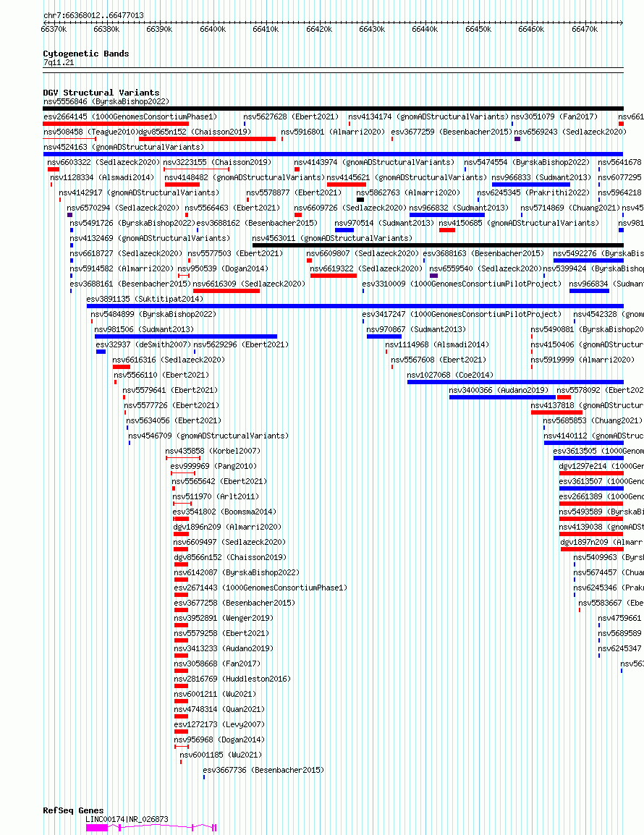Open nsv956968 (Dogan2014) label

pos(219,739)
